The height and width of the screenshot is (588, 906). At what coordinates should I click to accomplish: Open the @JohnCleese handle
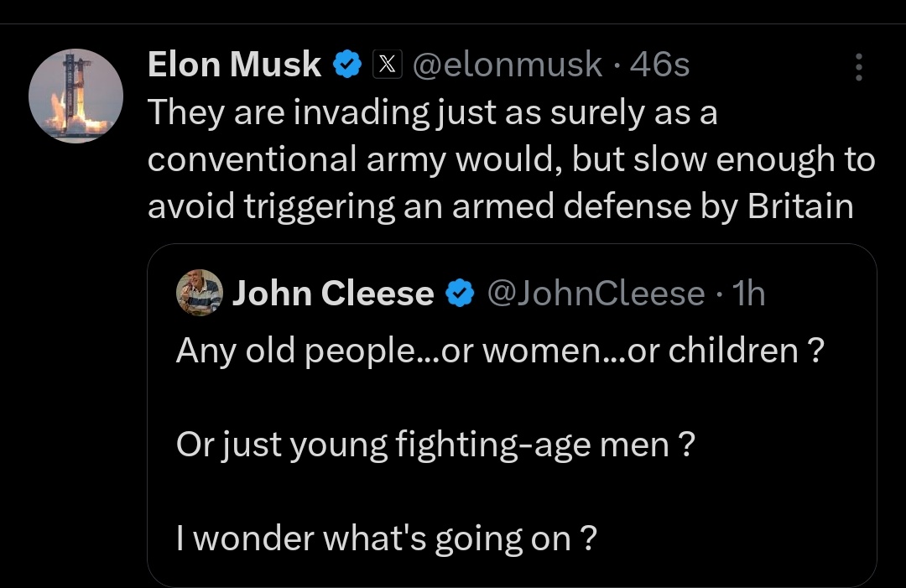click(596, 294)
